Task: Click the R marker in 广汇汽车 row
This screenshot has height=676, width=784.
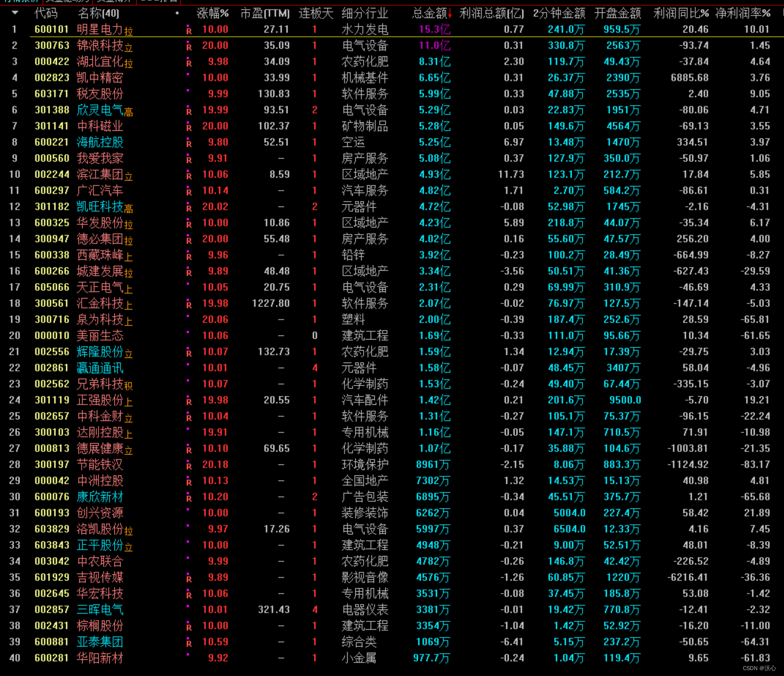Action: point(189,192)
